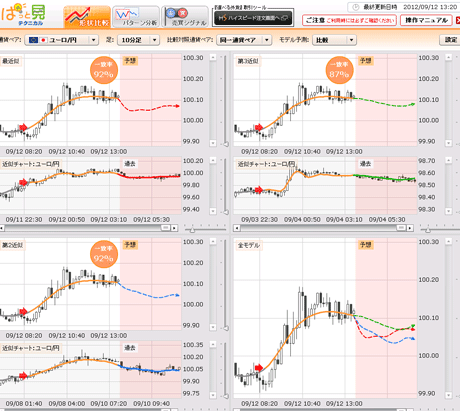
Task: Click left arrow of scrollbar under 09/03 22:30 chart
Action: click(237, 228)
